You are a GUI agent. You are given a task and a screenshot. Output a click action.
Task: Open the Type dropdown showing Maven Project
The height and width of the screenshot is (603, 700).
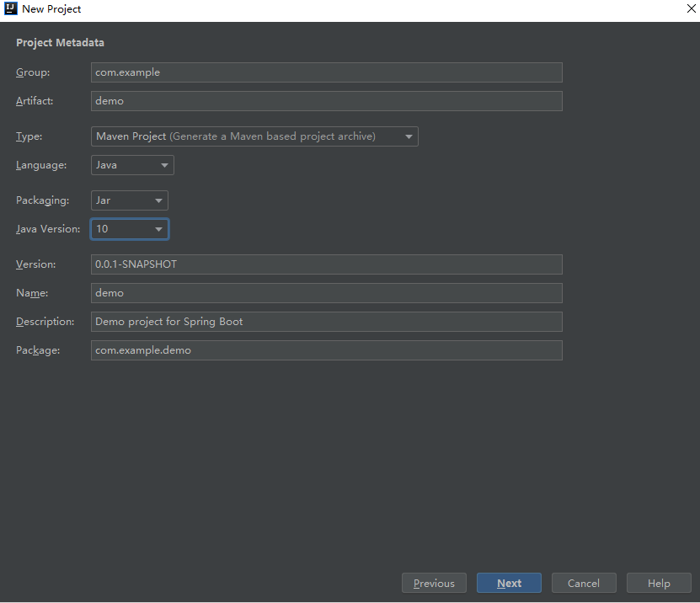pos(254,136)
